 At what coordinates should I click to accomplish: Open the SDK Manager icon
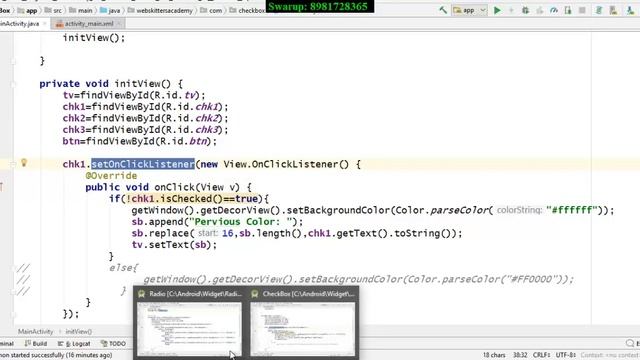click(x=631, y=10)
